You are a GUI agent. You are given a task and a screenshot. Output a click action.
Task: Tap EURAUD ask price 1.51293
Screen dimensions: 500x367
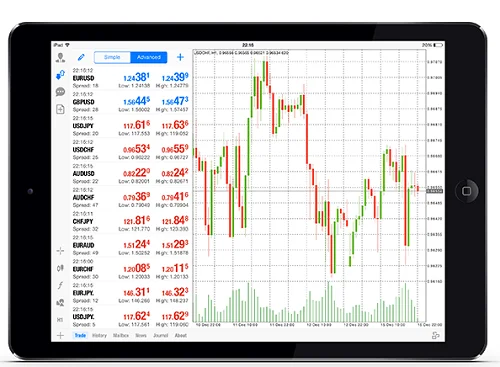(175, 244)
